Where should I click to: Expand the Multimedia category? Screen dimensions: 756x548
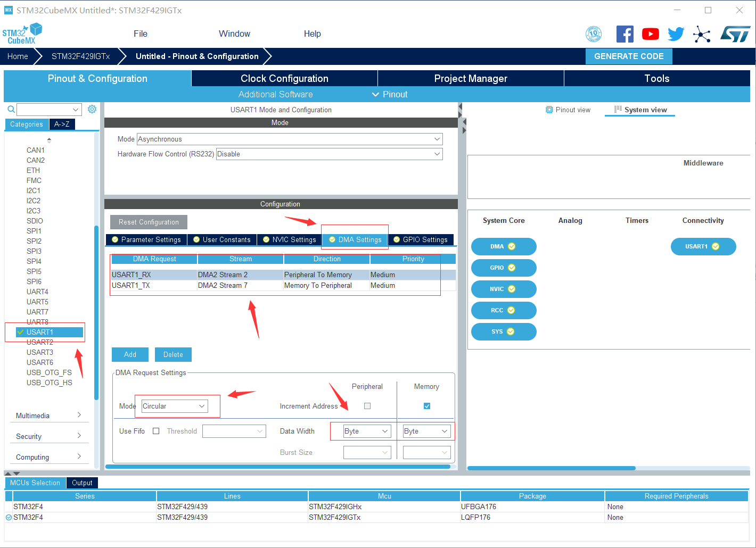pyautogui.click(x=49, y=416)
